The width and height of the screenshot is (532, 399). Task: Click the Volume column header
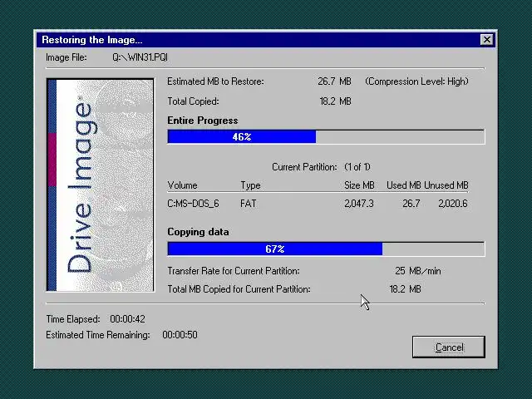182,185
